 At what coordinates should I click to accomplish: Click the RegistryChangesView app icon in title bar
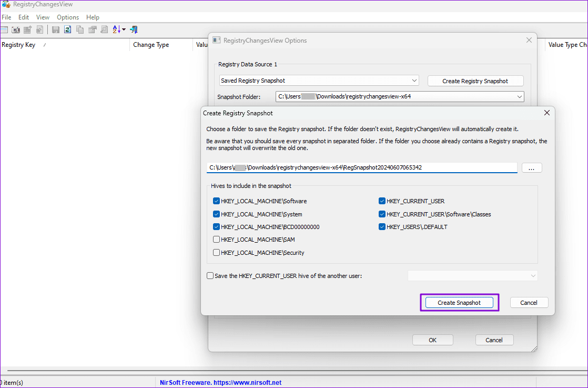(x=6, y=5)
